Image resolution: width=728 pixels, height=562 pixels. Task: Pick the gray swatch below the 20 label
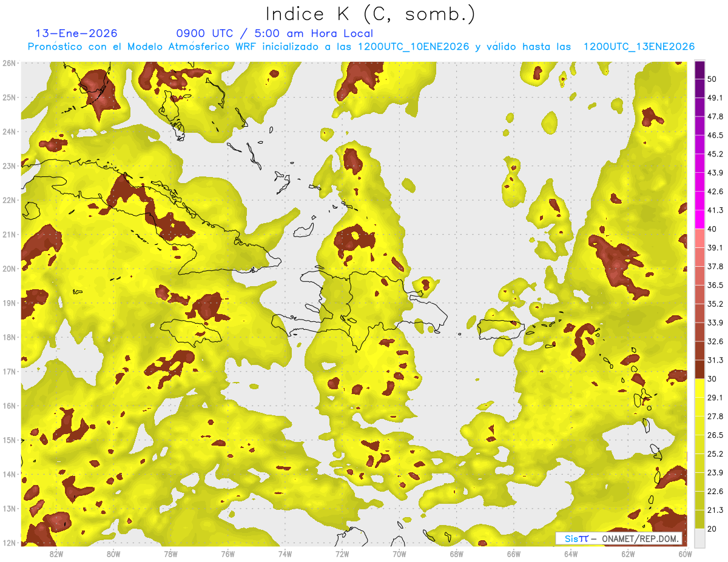click(x=700, y=537)
